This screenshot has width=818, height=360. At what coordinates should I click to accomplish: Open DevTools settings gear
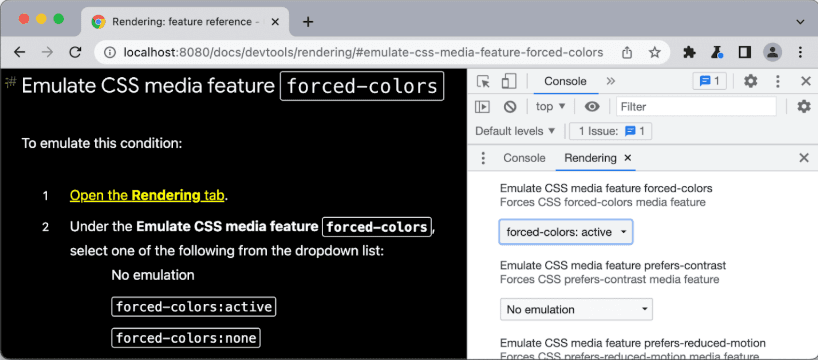(750, 81)
